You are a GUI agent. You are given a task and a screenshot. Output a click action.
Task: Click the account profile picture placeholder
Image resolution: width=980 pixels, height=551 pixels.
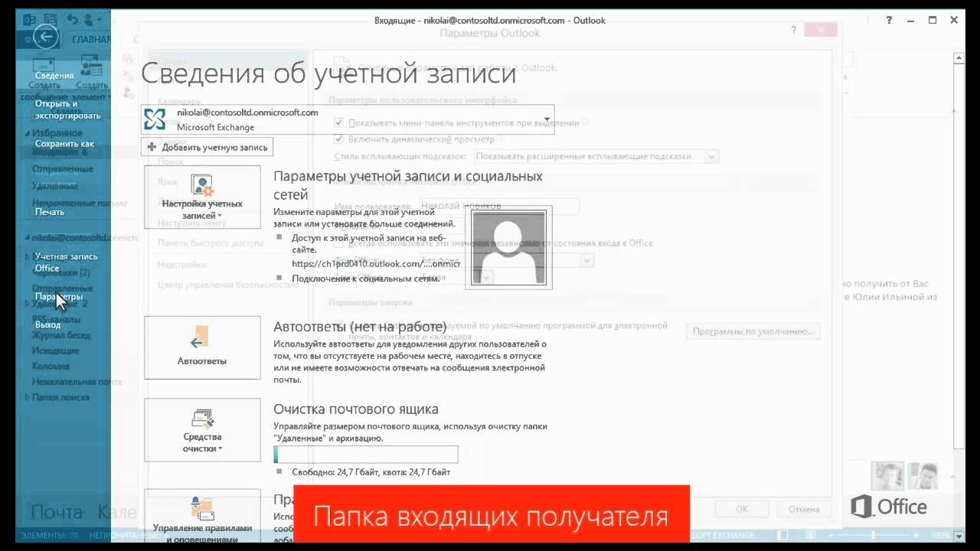tap(508, 248)
